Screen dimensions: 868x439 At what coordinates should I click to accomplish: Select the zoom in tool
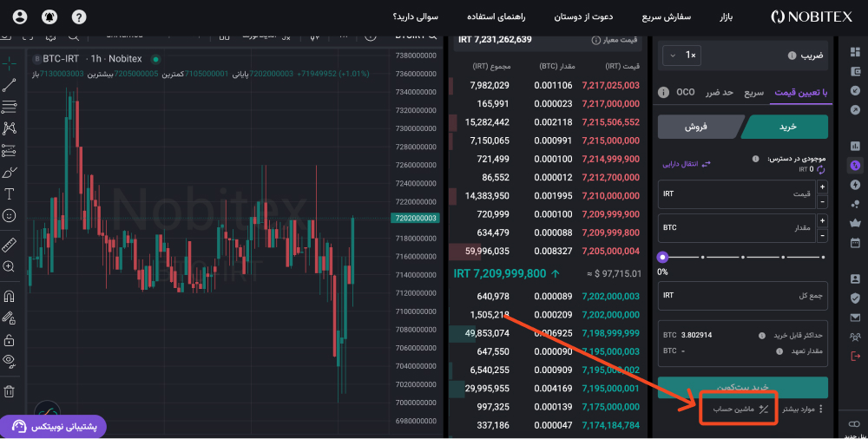pos(9,266)
